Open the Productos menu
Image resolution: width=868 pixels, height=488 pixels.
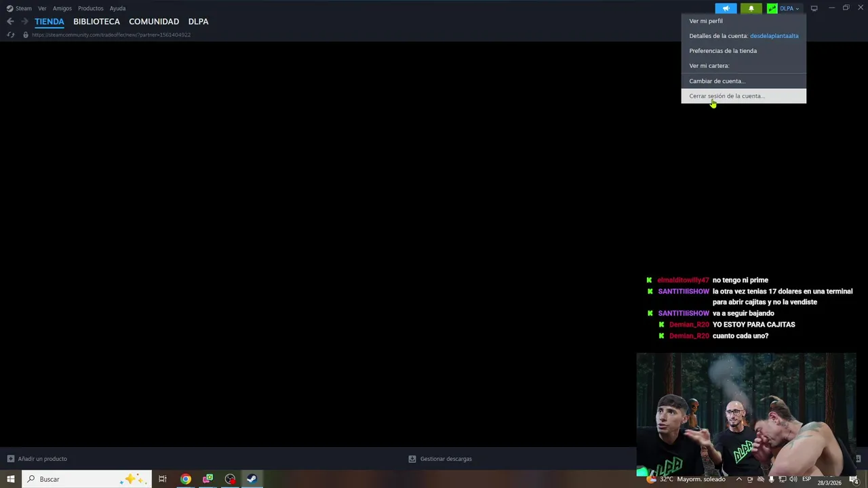coord(91,8)
